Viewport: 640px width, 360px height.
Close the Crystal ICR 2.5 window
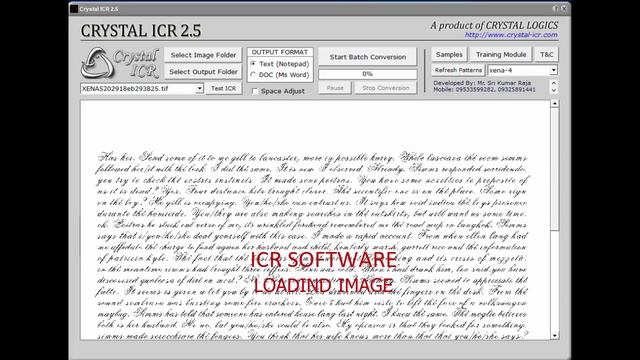coord(564,8)
